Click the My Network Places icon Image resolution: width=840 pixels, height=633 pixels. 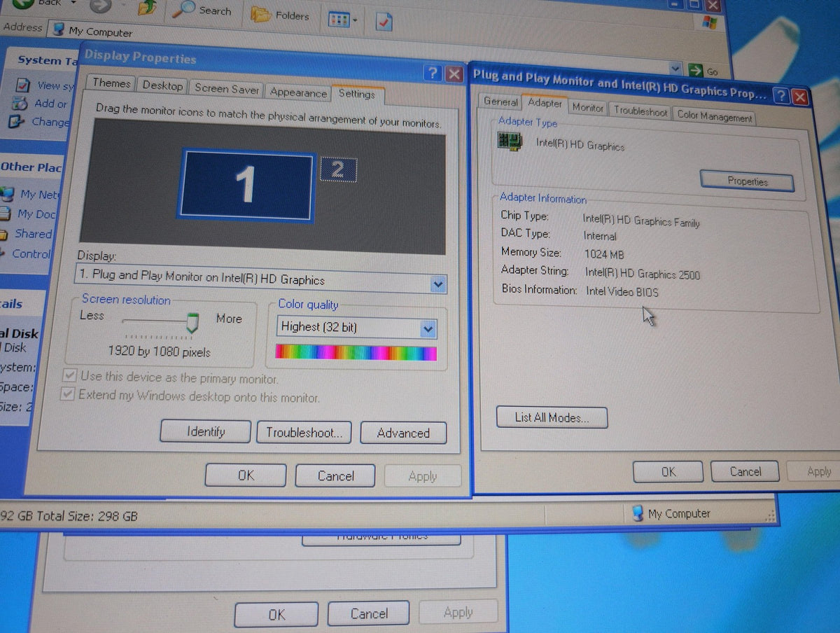click(x=8, y=193)
